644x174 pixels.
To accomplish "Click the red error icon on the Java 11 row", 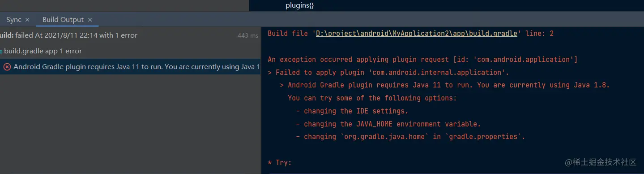I will pyautogui.click(x=7, y=67).
